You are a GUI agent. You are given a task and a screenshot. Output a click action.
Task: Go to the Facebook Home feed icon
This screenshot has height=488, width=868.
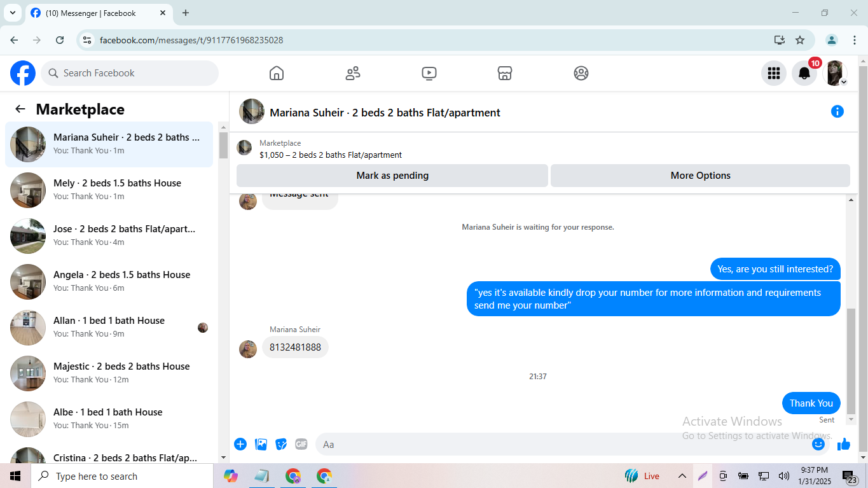click(x=277, y=73)
